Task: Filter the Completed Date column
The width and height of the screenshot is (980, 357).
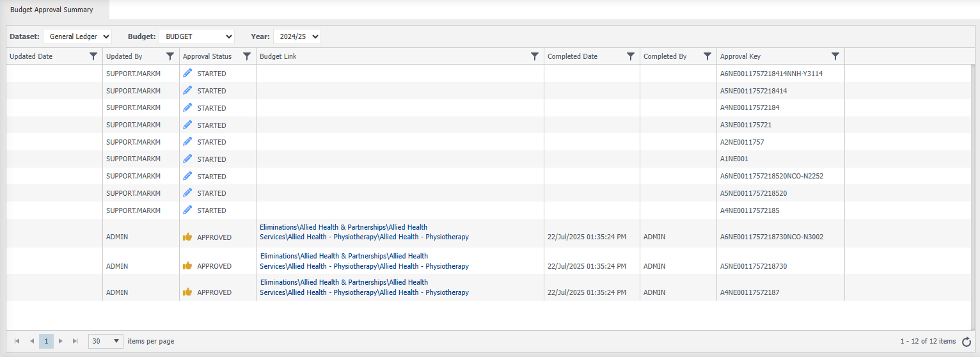Action: 630,56
